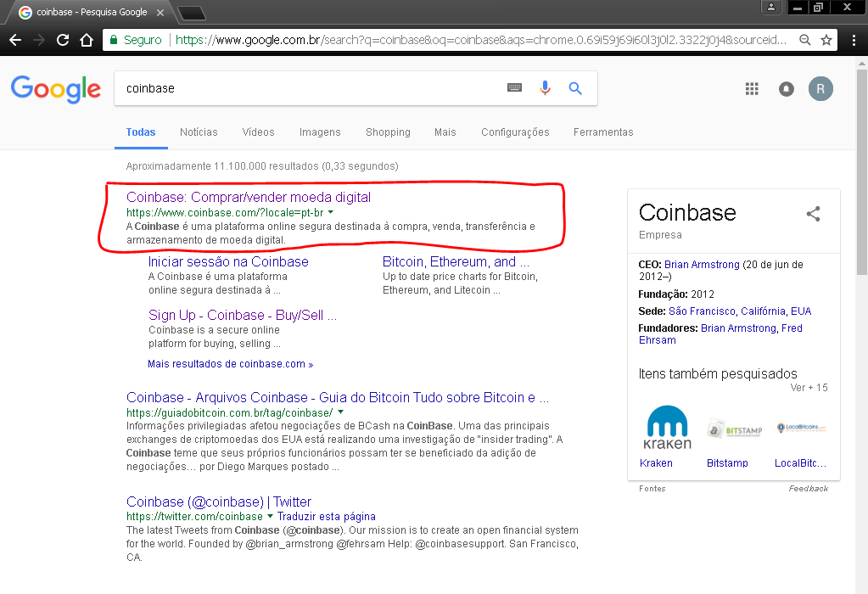Switch to the Vídeos tab
868x594 pixels.
tap(258, 132)
